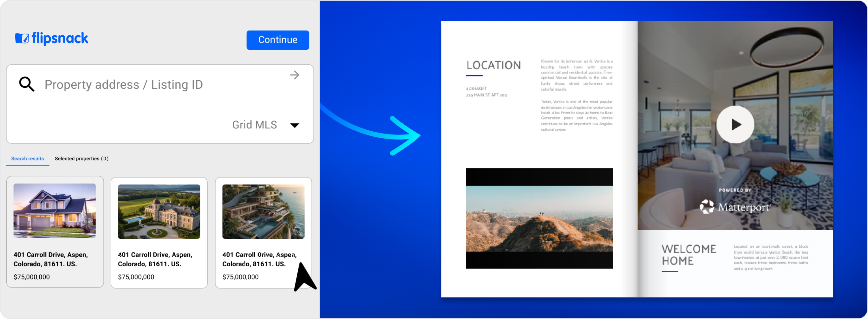Open the Grid MLS source selector label
This screenshot has height=319, width=868.
click(x=254, y=125)
